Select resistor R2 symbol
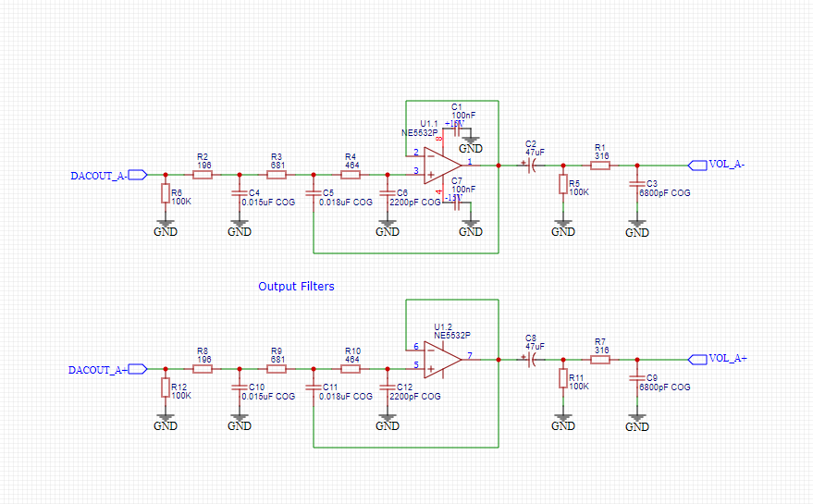Image resolution: width=813 pixels, height=504 pixels. (203, 175)
